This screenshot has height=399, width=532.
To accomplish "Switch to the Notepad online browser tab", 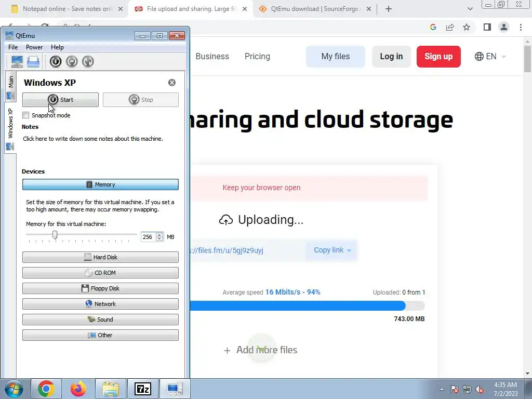I will point(66,9).
